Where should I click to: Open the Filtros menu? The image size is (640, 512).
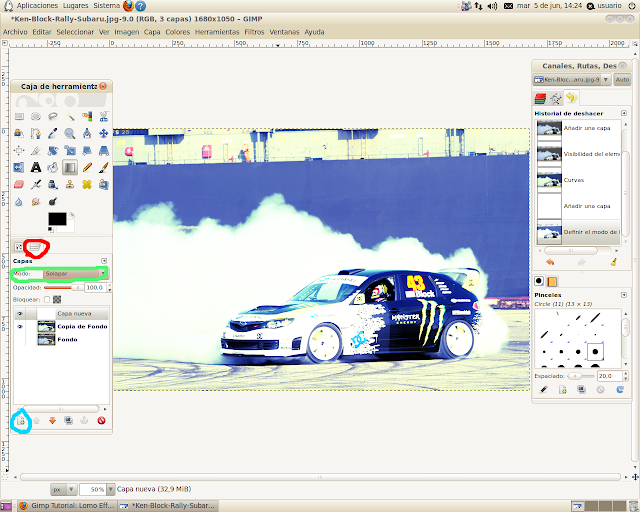(254, 32)
